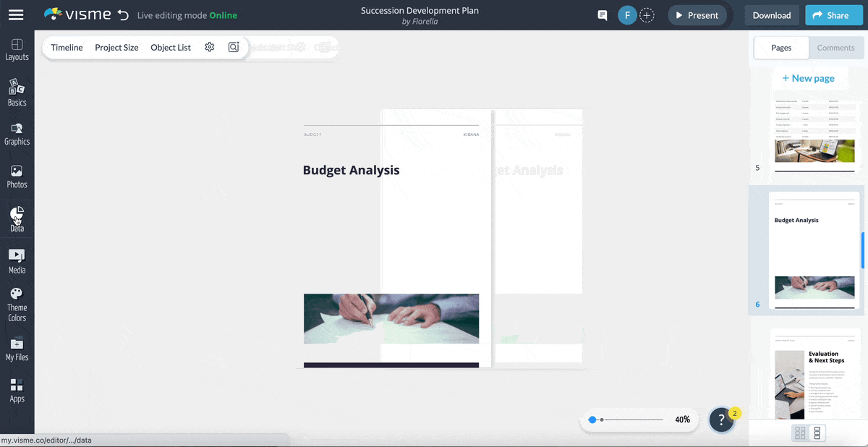The height and width of the screenshot is (447, 868).
Task: Open the Graphics panel
Action: [17, 133]
